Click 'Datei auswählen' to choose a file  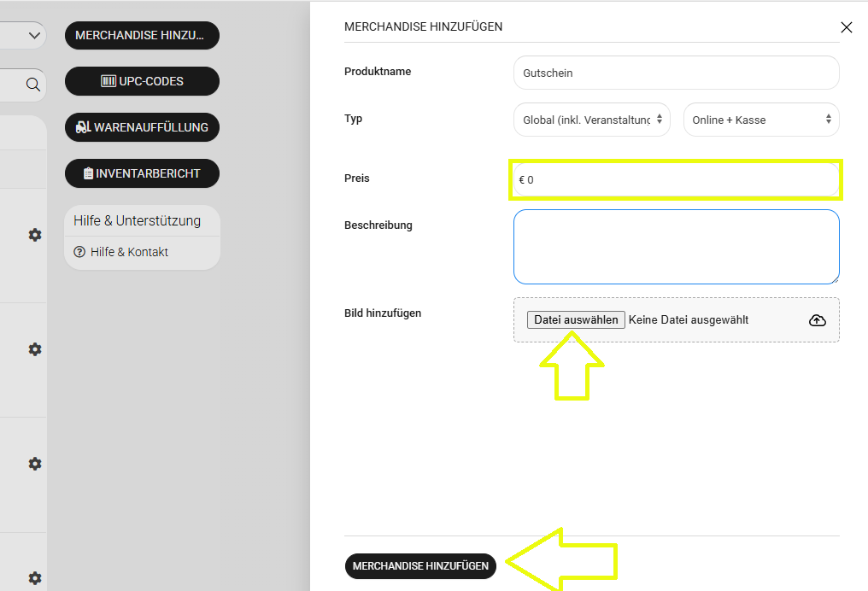[x=576, y=320]
